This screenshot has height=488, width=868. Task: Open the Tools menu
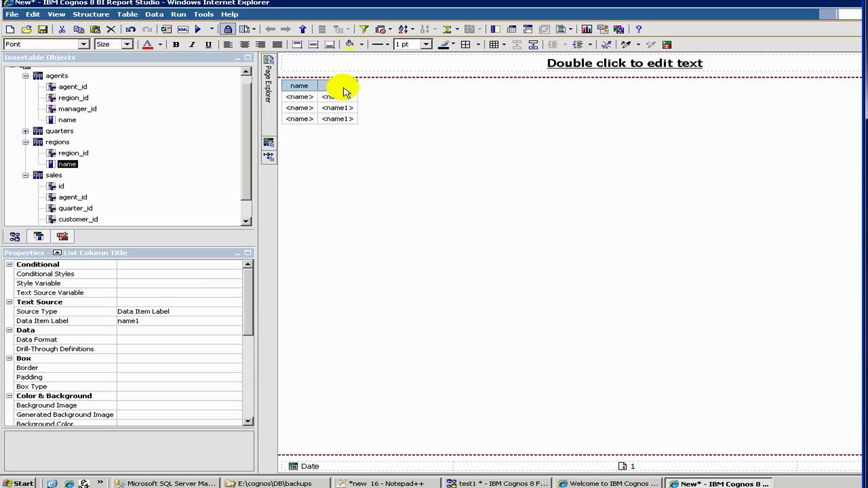pos(203,14)
